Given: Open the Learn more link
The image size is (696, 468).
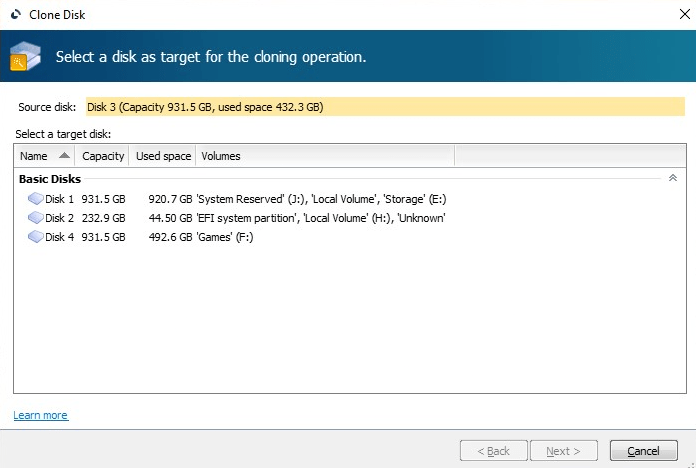Looking at the screenshot, I should point(41,415).
